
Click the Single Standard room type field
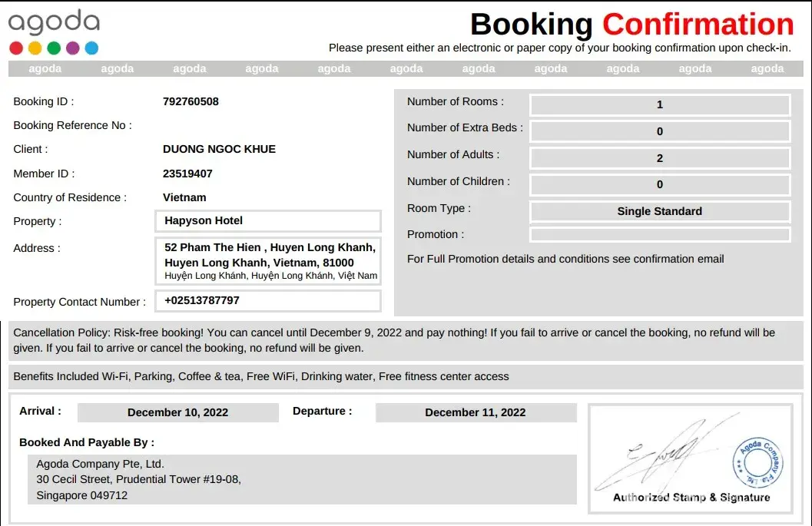[660, 211]
